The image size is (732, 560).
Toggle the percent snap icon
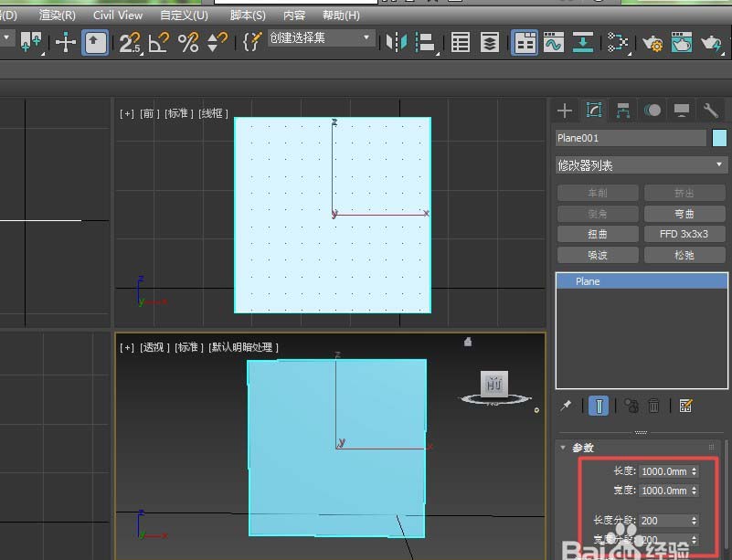(188, 42)
